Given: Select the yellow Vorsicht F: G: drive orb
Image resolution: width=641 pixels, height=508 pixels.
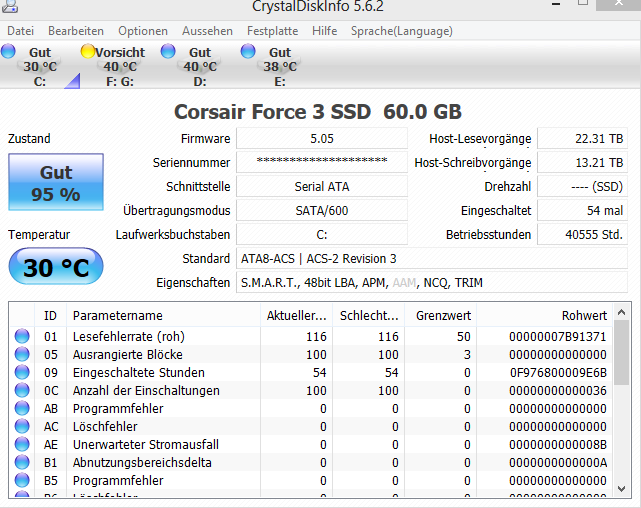Looking at the screenshot, I should pyautogui.click(x=88, y=51).
